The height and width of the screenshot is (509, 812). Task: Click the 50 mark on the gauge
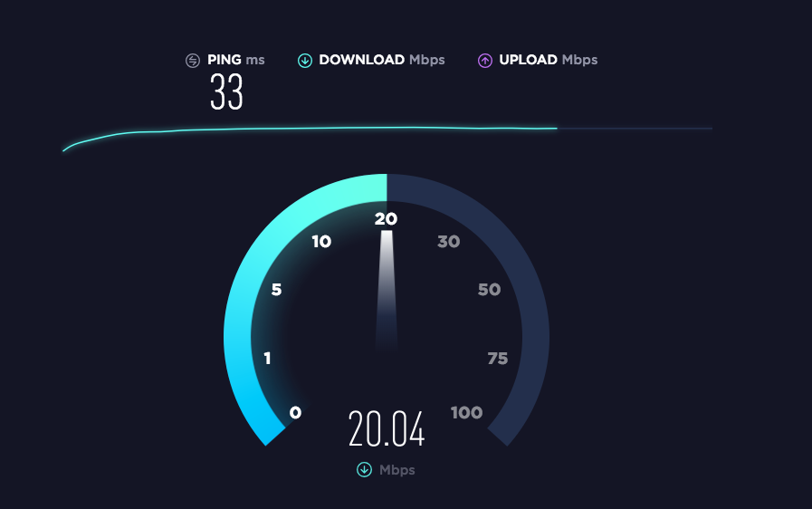pyautogui.click(x=489, y=289)
